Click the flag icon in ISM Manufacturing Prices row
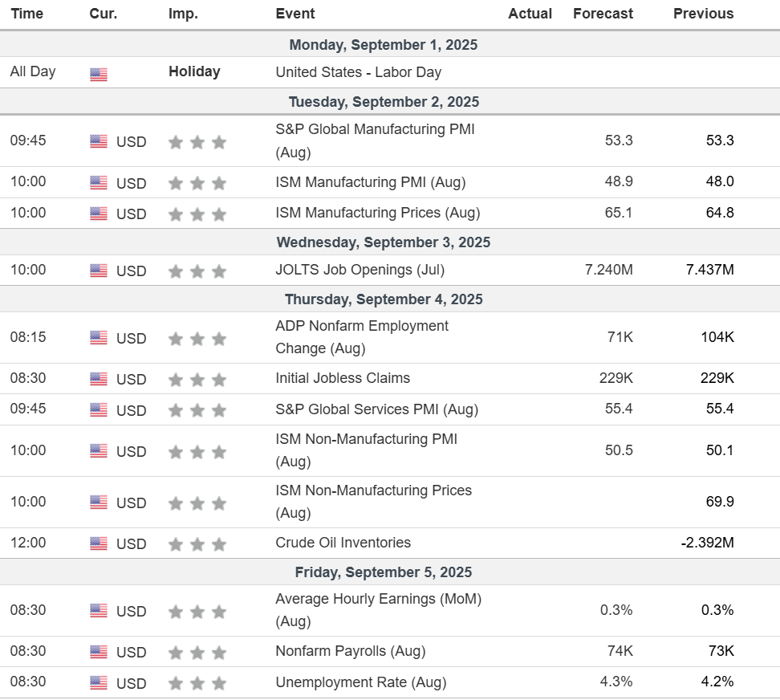The height and width of the screenshot is (700, 780). pos(99,214)
